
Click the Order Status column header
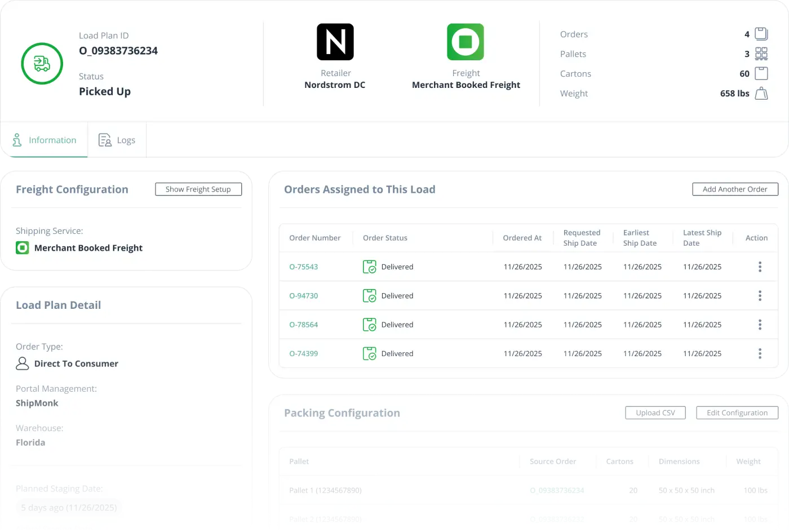[385, 238]
